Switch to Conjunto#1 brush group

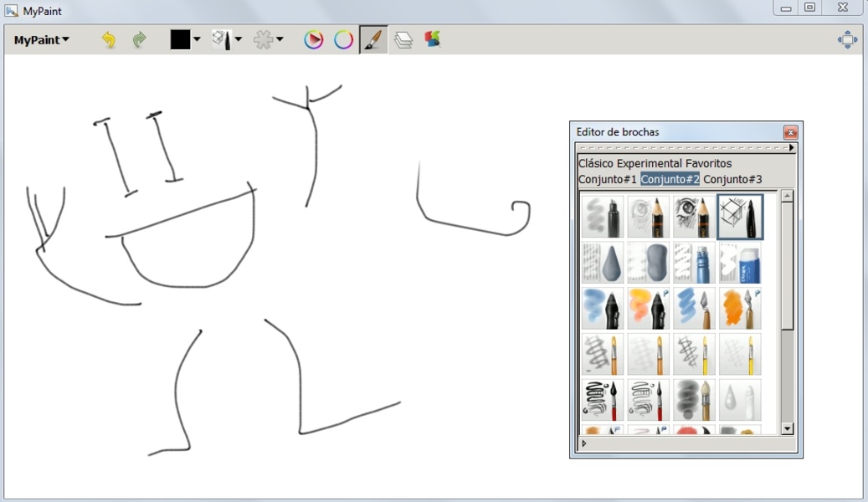click(x=608, y=179)
